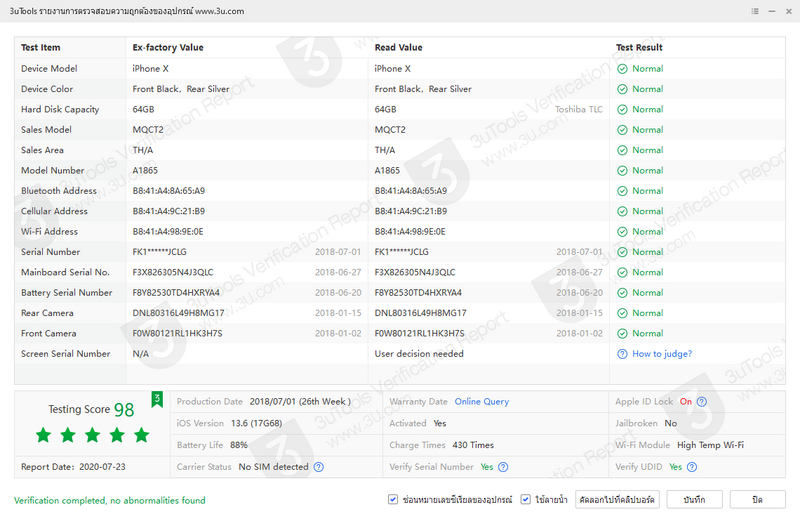
Task: Click the Model Number Normal check icon
Action: click(622, 171)
